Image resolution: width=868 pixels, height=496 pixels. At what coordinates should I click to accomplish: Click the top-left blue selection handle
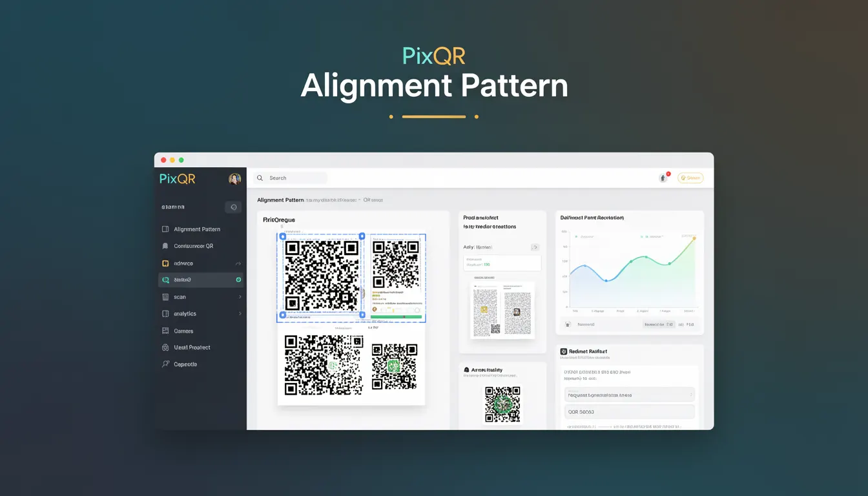pyautogui.click(x=282, y=236)
